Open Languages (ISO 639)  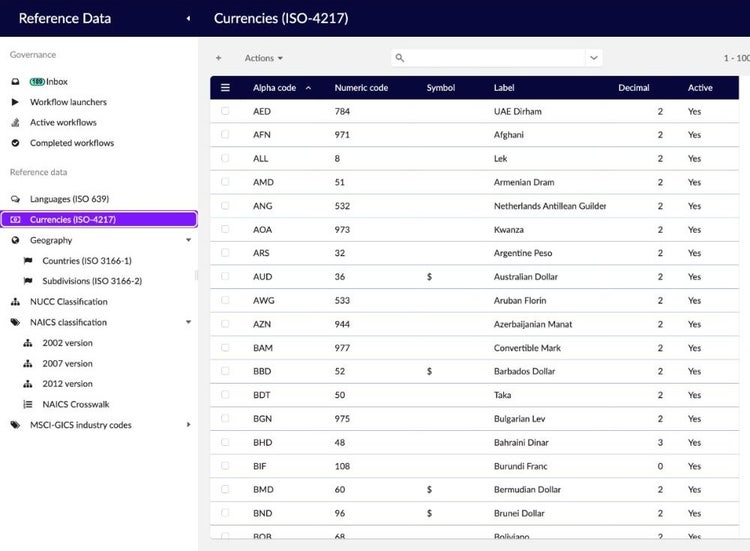[x=69, y=199]
